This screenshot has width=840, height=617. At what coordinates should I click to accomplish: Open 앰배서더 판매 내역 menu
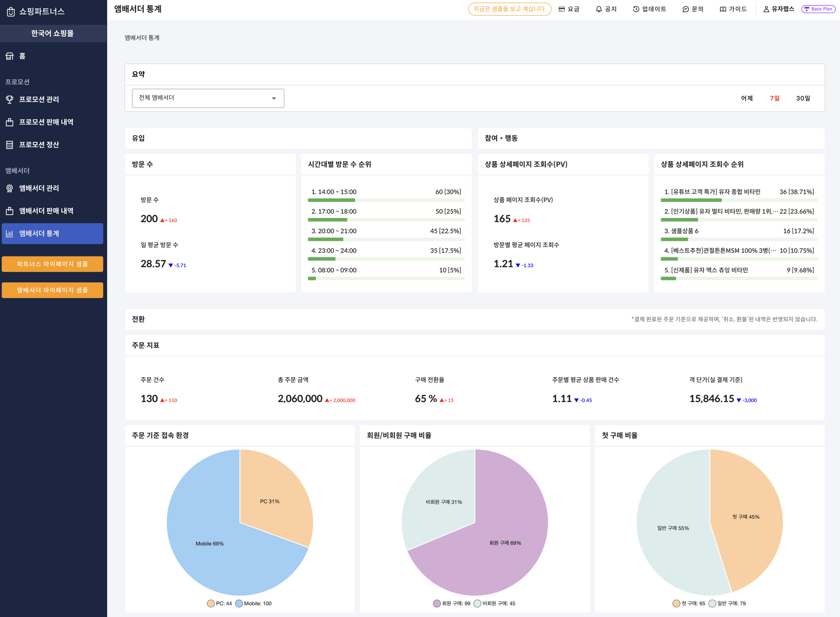pos(52,211)
